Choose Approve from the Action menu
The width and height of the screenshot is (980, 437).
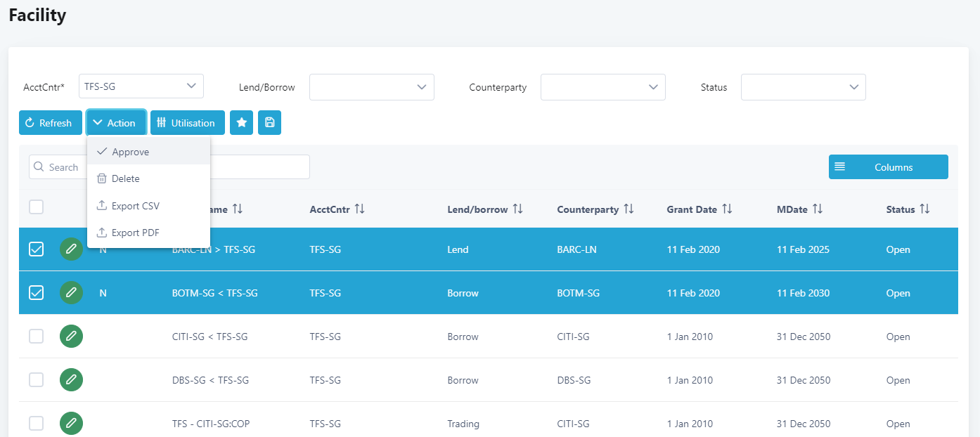(130, 152)
